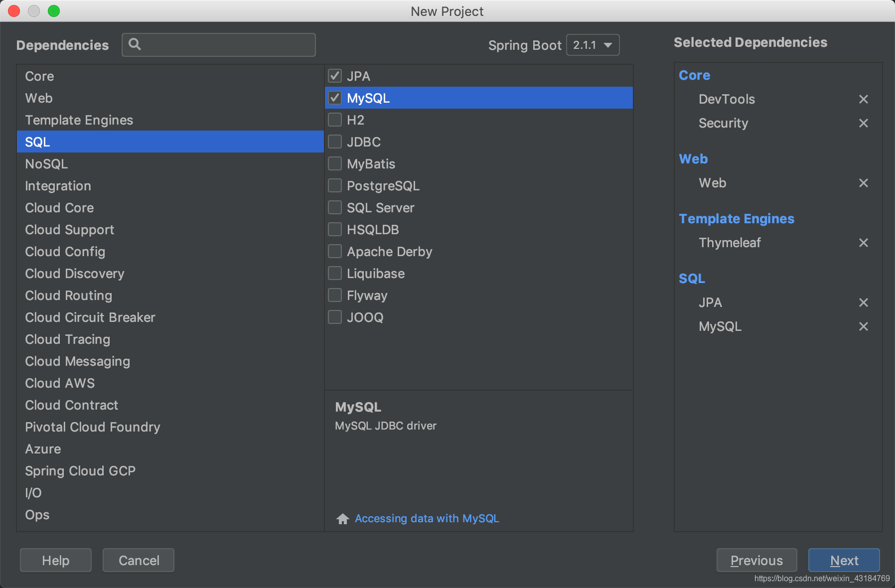Select Thymeleaf in Selected Dependencies
The height and width of the screenshot is (588, 895).
pyautogui.click(x=730, y=243)
